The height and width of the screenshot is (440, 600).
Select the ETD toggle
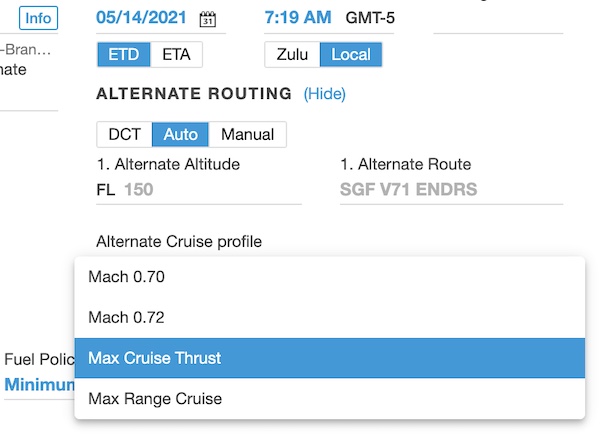coord(124,54)
